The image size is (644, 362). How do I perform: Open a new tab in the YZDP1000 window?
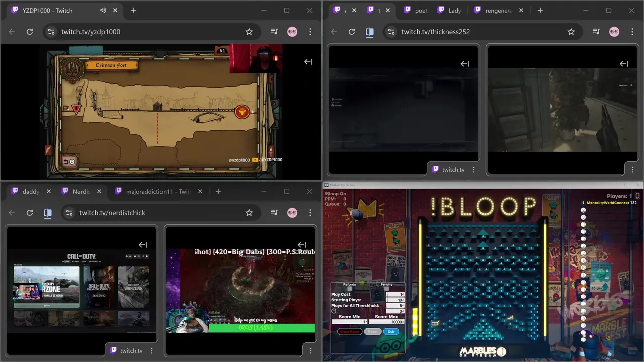[133, 10]
